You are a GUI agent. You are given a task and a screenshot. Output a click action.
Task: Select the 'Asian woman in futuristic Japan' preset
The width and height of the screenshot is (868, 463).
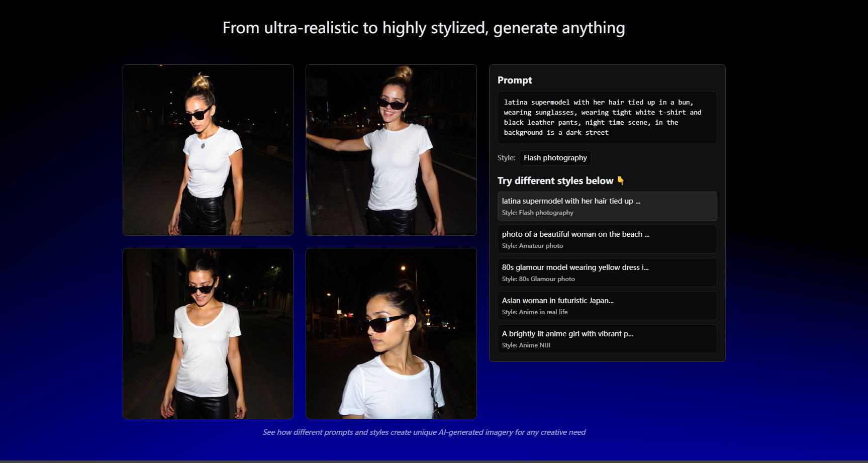(x=607, y=305)
